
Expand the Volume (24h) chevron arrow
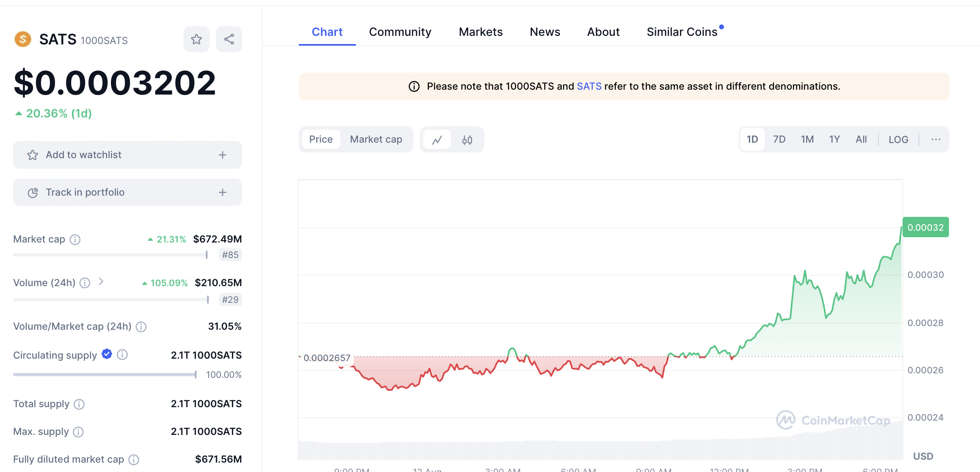(101, 282)
